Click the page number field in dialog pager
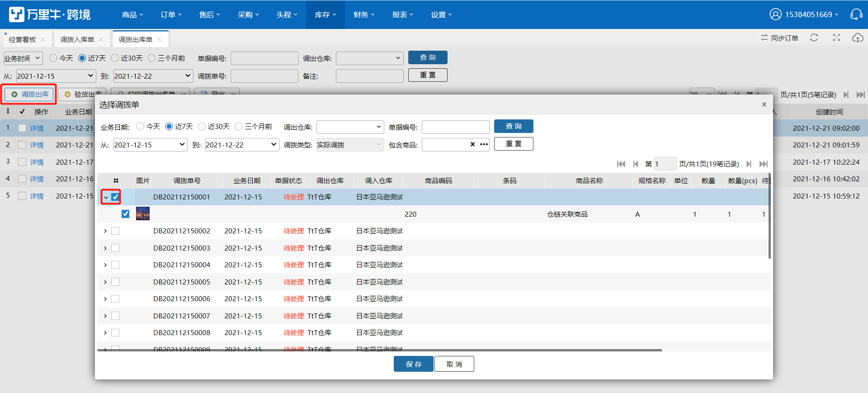The height and width of the screenshot is (393, 868). click(x=665, y=164)
